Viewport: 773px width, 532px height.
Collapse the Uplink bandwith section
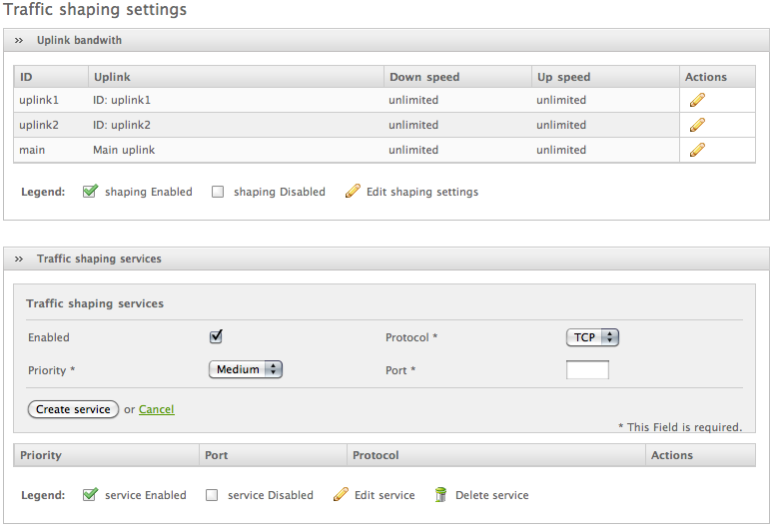(19, 41)
